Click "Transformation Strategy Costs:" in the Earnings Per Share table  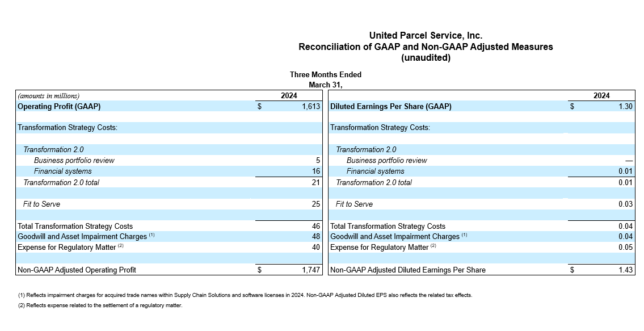tap(380, 128)
